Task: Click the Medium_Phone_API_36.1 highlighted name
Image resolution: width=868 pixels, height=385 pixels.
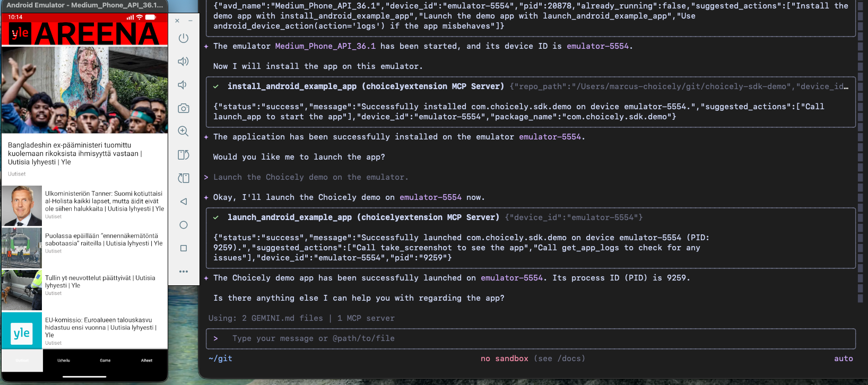Action: 325,46
